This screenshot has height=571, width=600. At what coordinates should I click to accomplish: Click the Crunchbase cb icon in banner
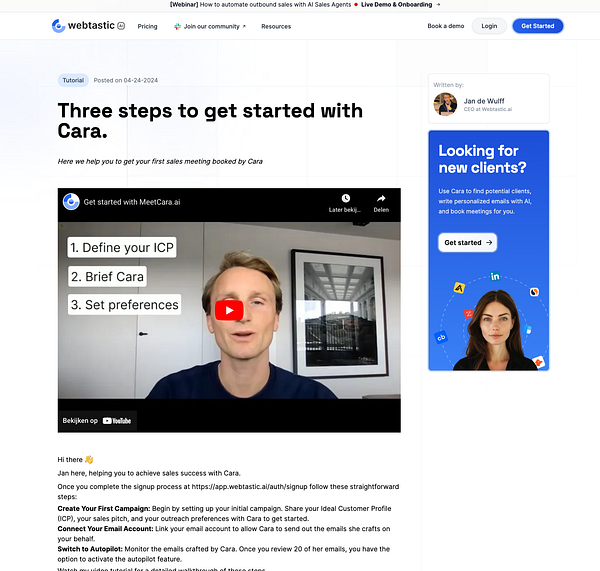[x=441, y=337]
